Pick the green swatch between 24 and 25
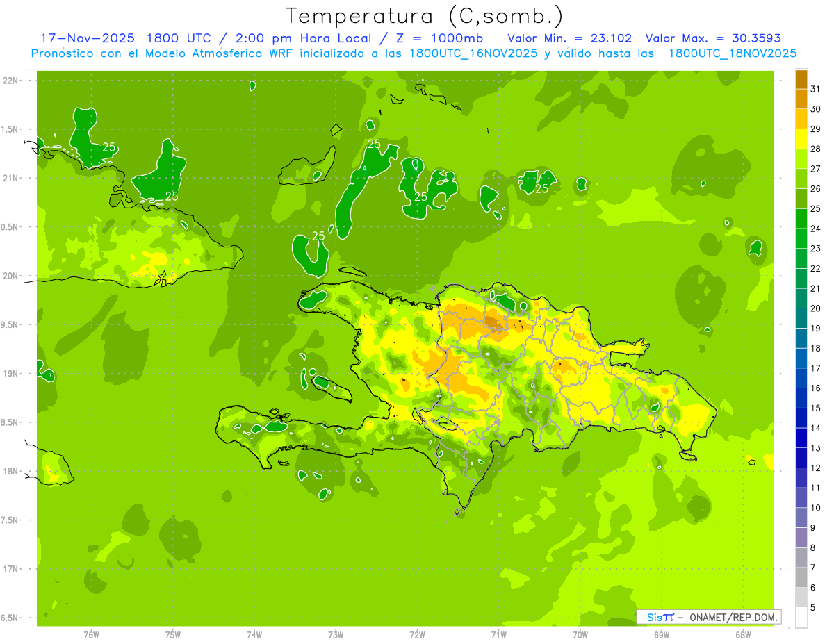The image size is (834, 644). point(801,219)
